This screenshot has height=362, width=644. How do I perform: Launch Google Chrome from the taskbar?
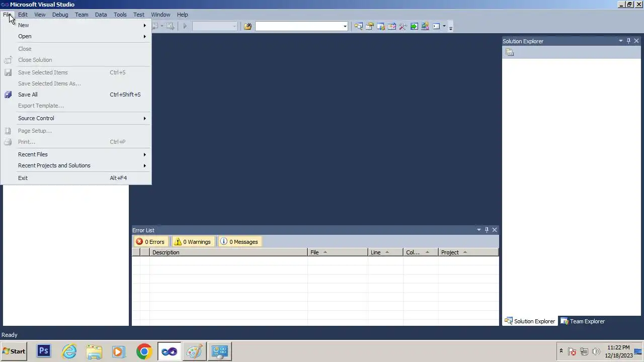[x=144, y=351]
